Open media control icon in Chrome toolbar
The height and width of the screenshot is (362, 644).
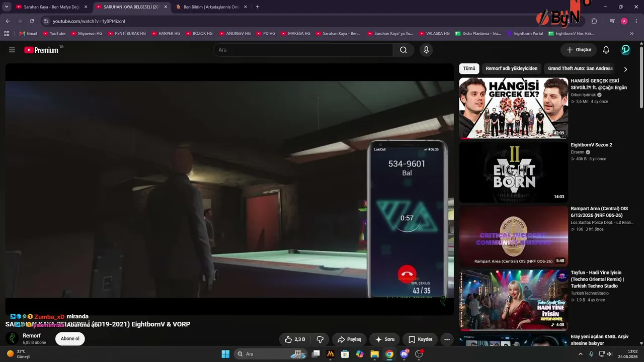point(612,21)
